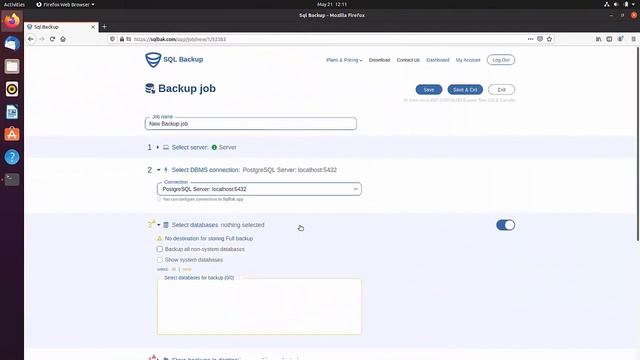
Task: Click the SQL Backup shield logo
Action: (153, 60)
